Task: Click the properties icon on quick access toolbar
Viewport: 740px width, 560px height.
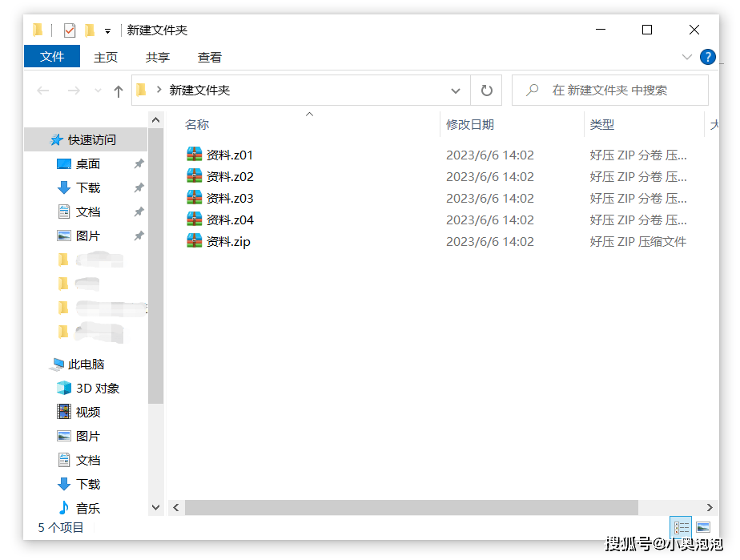Action: click(x=69, y=30)
